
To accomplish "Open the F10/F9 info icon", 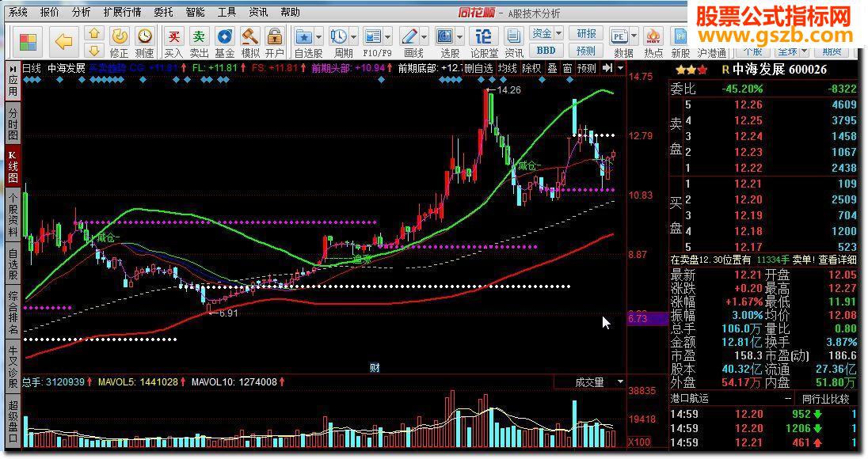I will tap(372, 36).
